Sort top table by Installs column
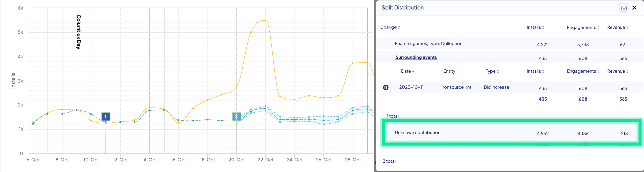The image size is (644, 172). [535, 27]
